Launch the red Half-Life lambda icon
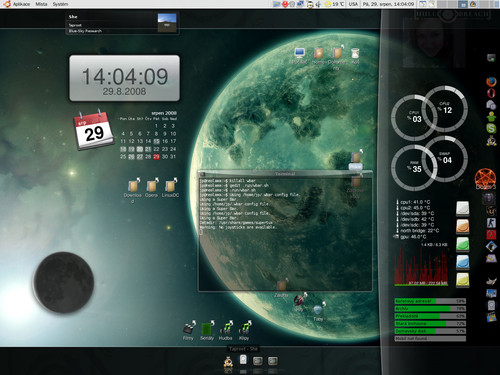This screenshot has height=375, width=500. click(x=491, y=234)
